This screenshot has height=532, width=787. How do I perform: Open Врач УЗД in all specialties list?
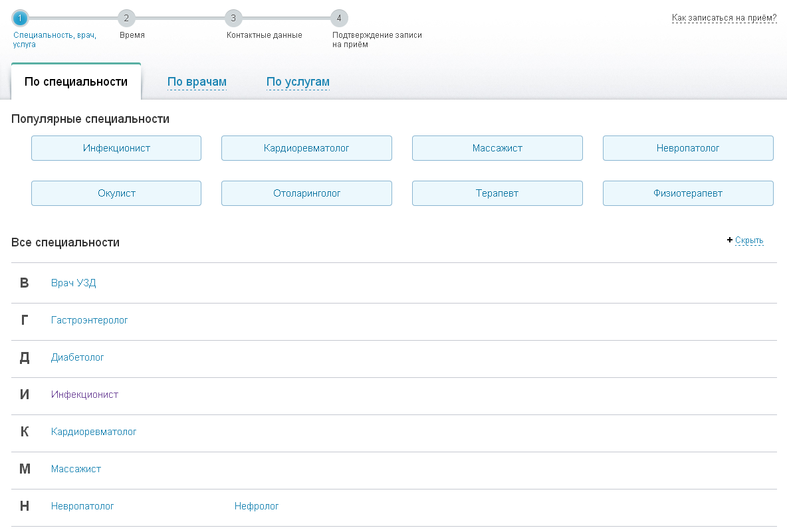pyautogui.click(x=74, y=283)
